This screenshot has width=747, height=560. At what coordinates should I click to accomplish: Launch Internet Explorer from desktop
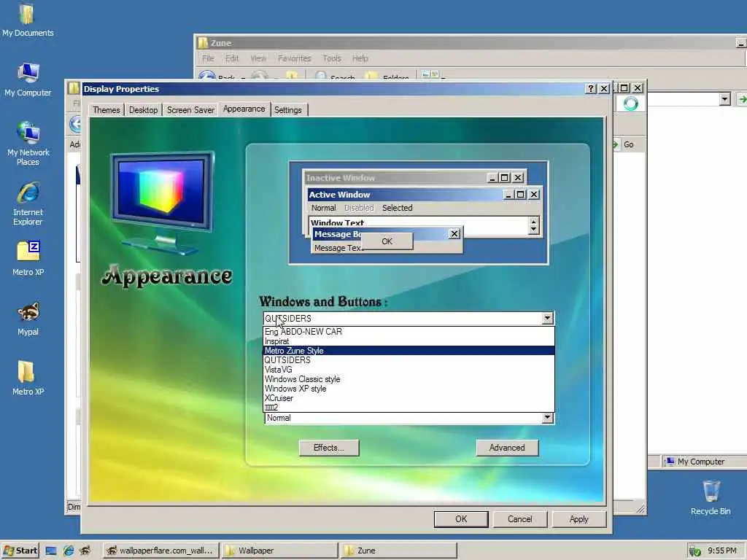point(28,203)
